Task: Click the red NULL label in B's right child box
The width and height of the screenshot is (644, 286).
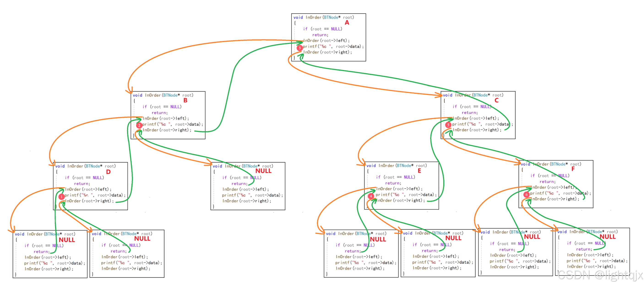Action: coord(263,171)
